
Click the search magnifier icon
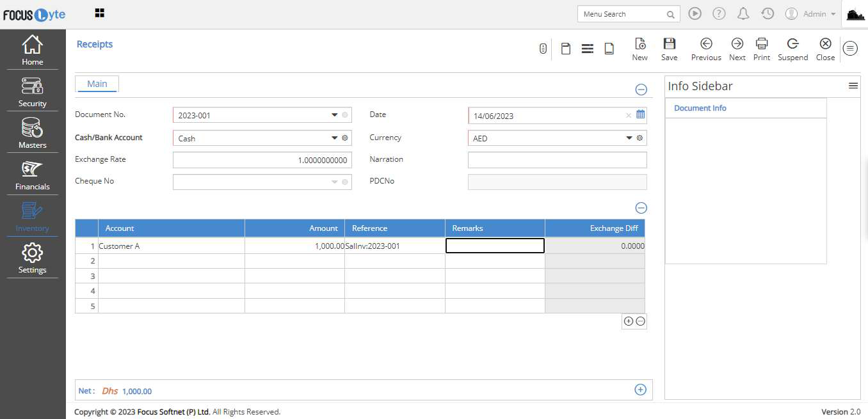click(670, 14)
